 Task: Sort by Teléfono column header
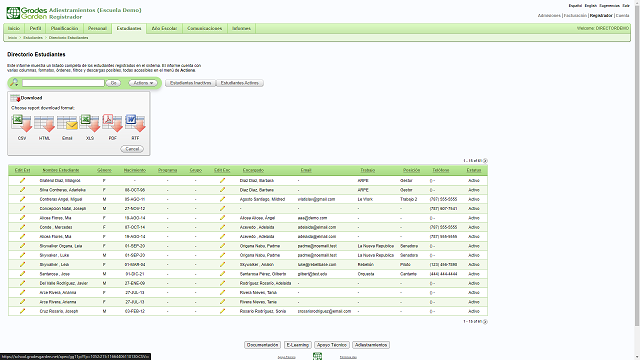[x=441, y=170]
